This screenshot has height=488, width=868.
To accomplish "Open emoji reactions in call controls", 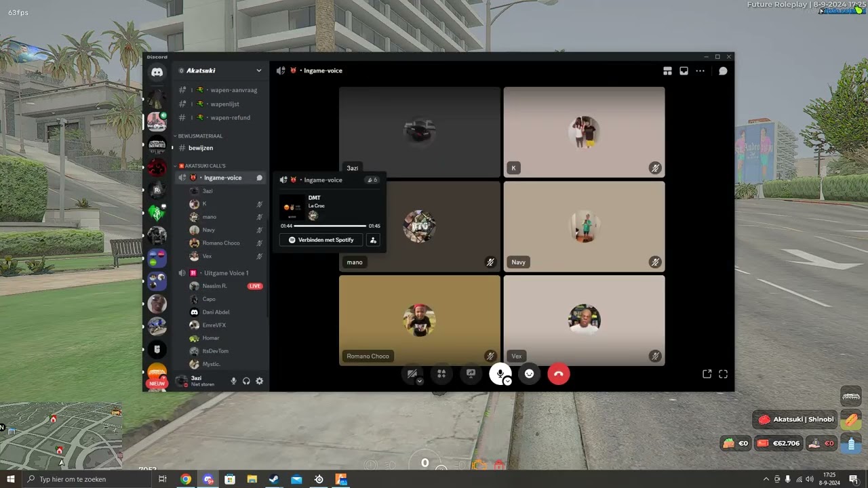I will [529, 373].
